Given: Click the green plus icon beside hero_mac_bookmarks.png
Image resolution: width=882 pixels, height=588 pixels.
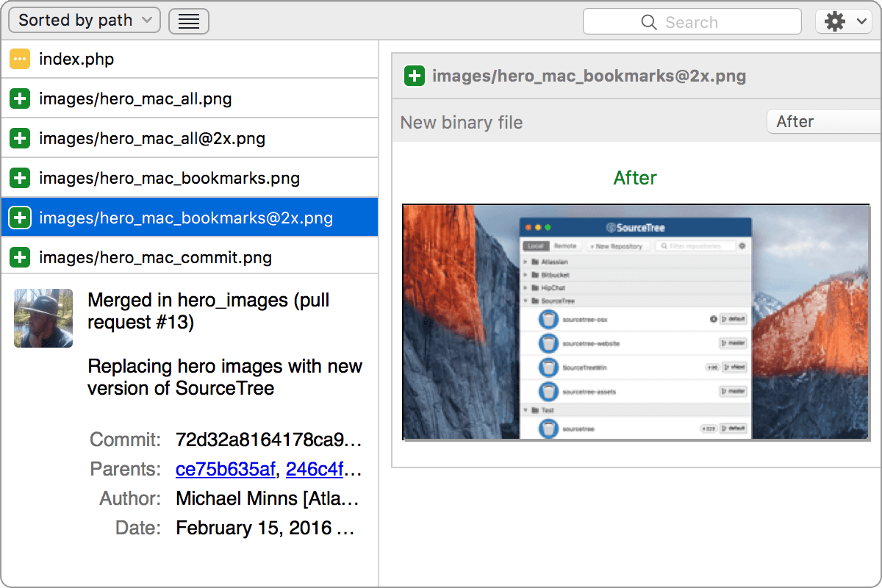Looking at the screenshot, I should pyautogui.click(x=20, y=177).
